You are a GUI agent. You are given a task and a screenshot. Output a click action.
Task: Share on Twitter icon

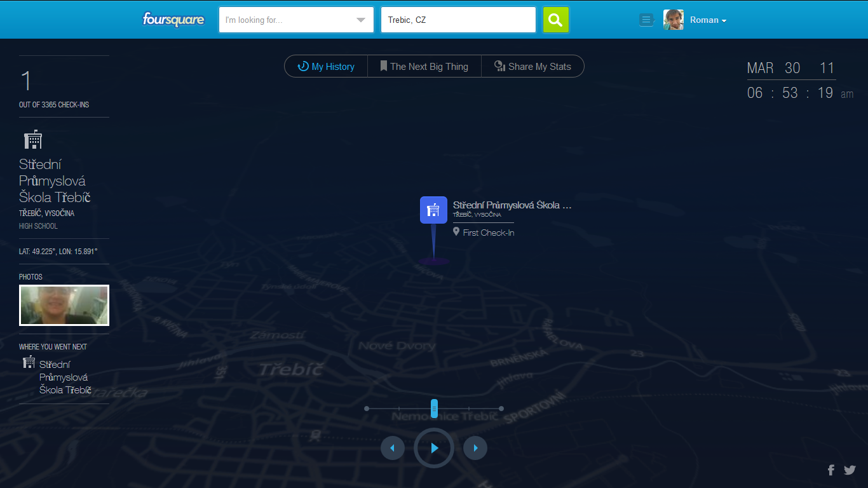pos(850,470)
